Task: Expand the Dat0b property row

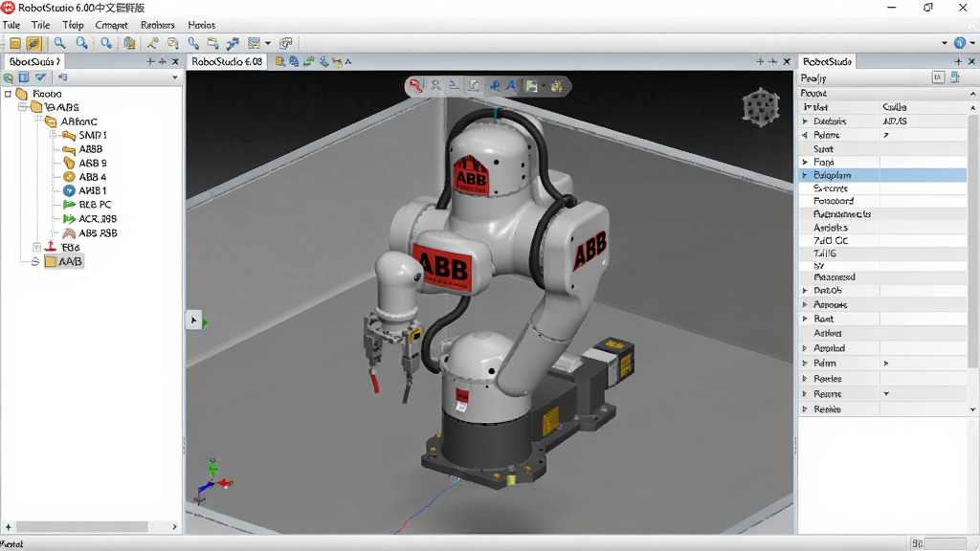Action: click(x=805, y=291)
